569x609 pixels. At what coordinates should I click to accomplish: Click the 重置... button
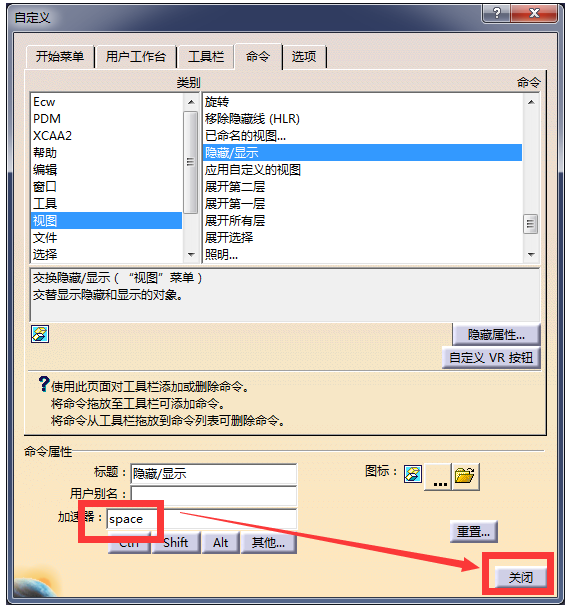coord(473,531)
